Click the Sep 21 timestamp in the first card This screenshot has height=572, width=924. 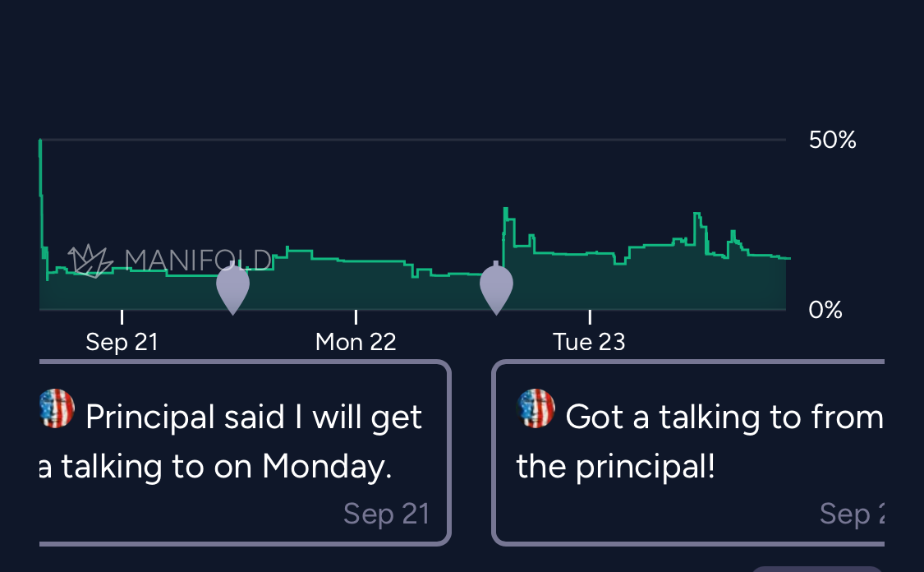(x=386, y=514)
